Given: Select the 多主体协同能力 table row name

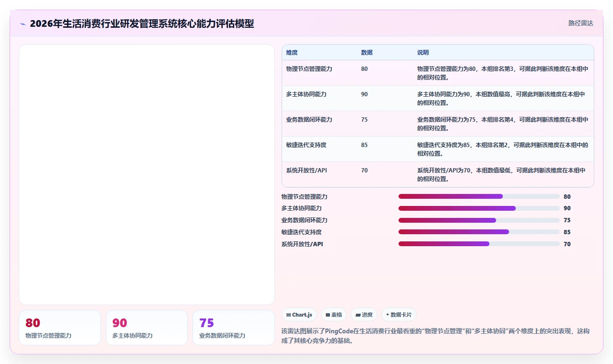Looking at the screenshot, I should coord(306,94).
